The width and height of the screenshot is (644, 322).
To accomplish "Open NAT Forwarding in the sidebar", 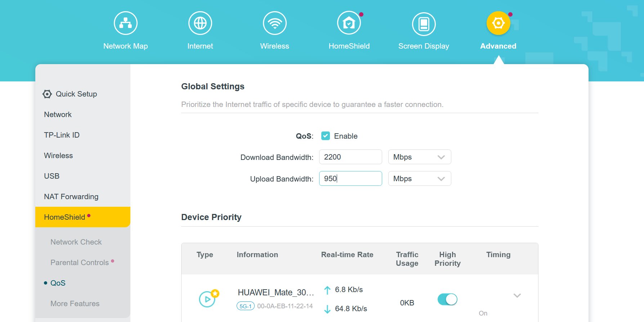I will [71, 197].
